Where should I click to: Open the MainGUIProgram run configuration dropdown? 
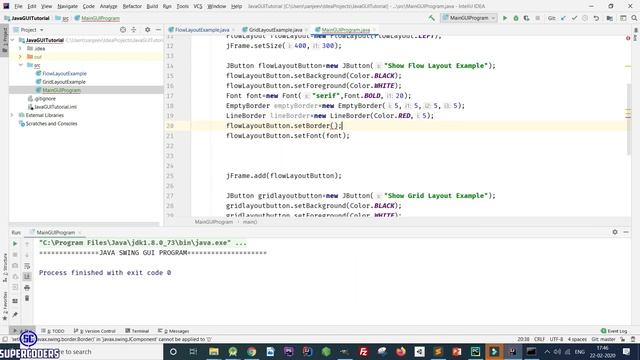tap(469, 18)
